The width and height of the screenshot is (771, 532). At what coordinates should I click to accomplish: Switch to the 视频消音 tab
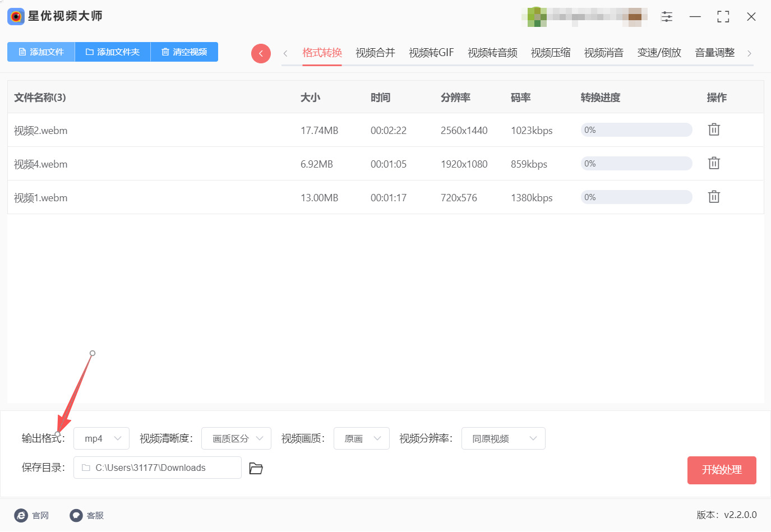[604, 53]
